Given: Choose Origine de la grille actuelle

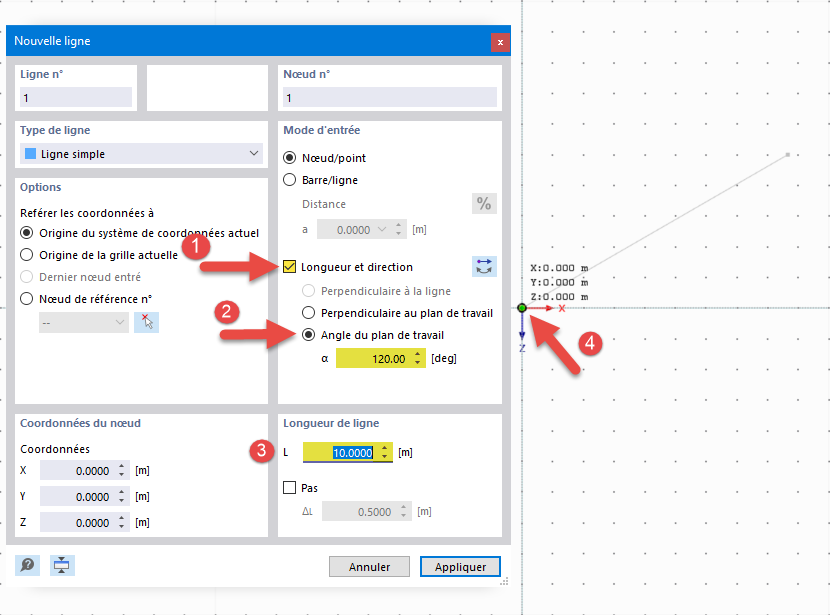Looking at the screenshot, I should pyautogui.click(x=26, y=255).
